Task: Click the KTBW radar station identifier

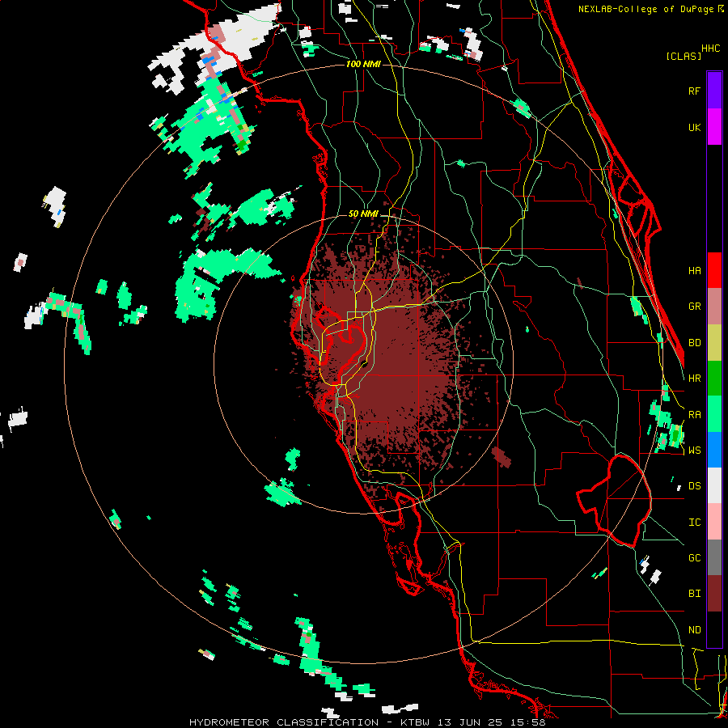Action: [415, 722]
